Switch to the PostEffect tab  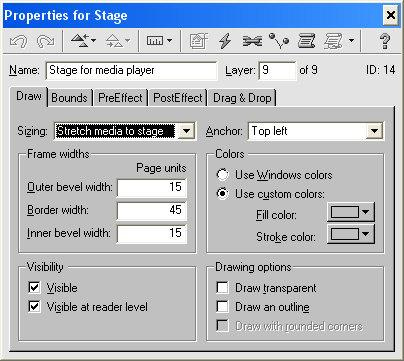(178, 98)
